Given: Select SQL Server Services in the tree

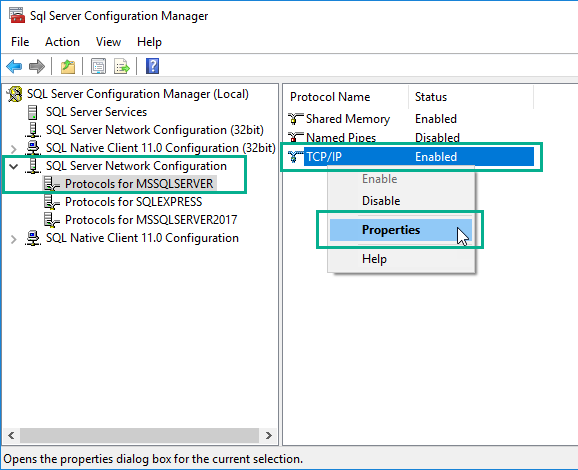Looking at the screenshot, I should click(x=96, y=112).
